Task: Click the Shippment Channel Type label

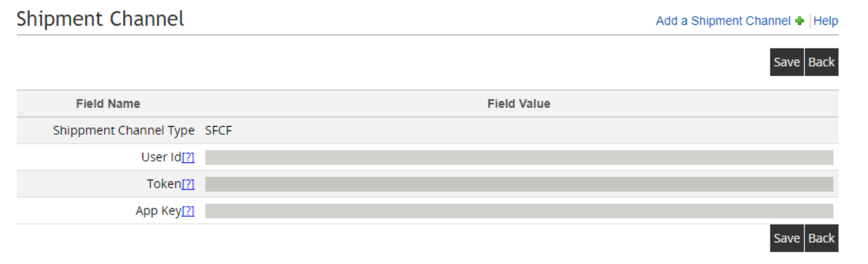Action: click(124, 131)
